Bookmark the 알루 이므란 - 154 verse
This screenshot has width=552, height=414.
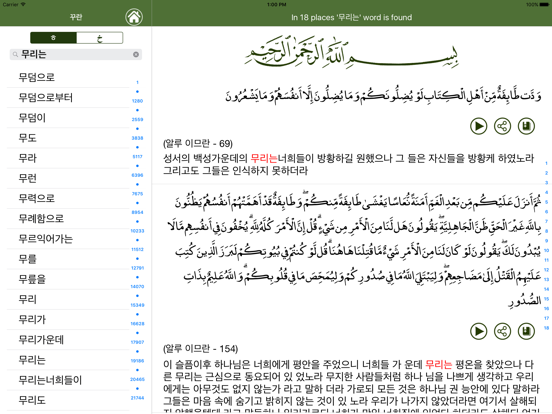pyautogui.click(x=526, y=331)
